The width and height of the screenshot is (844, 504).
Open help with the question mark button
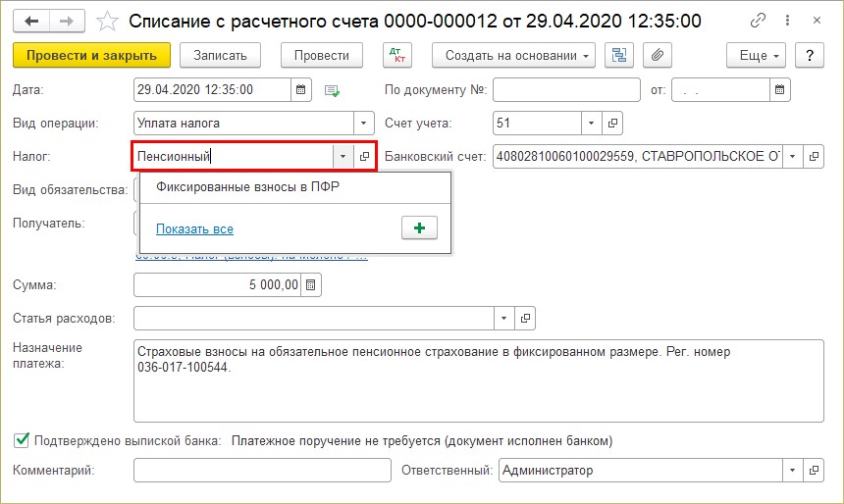[x=809, y=56]
